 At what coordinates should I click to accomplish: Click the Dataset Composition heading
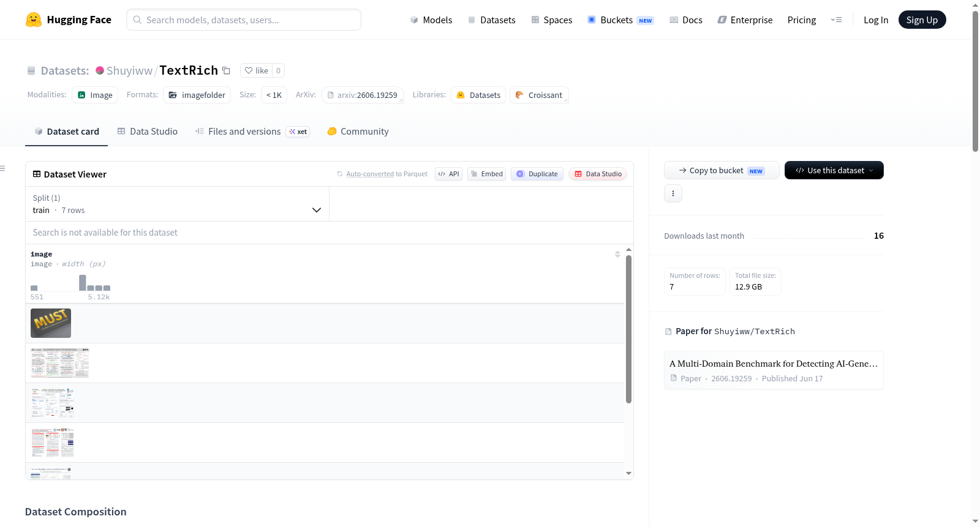click(76, 512)
